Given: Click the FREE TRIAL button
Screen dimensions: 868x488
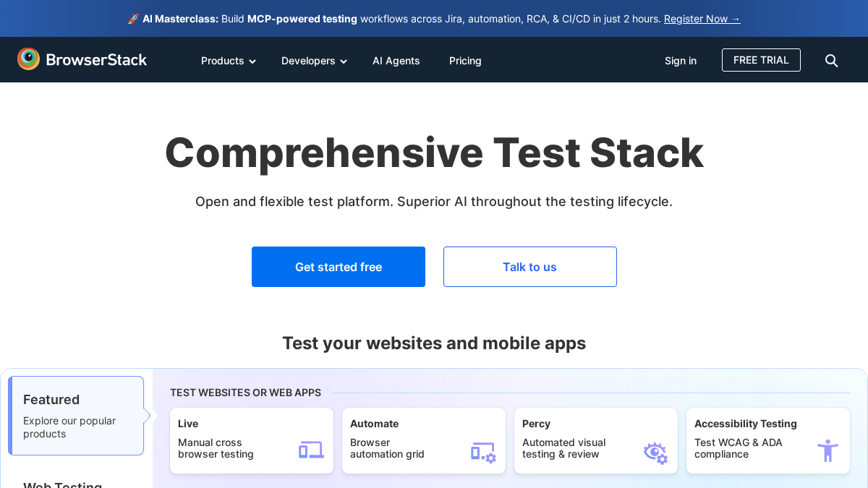Looking at the screenshot, I should click(x=761, y=60).
